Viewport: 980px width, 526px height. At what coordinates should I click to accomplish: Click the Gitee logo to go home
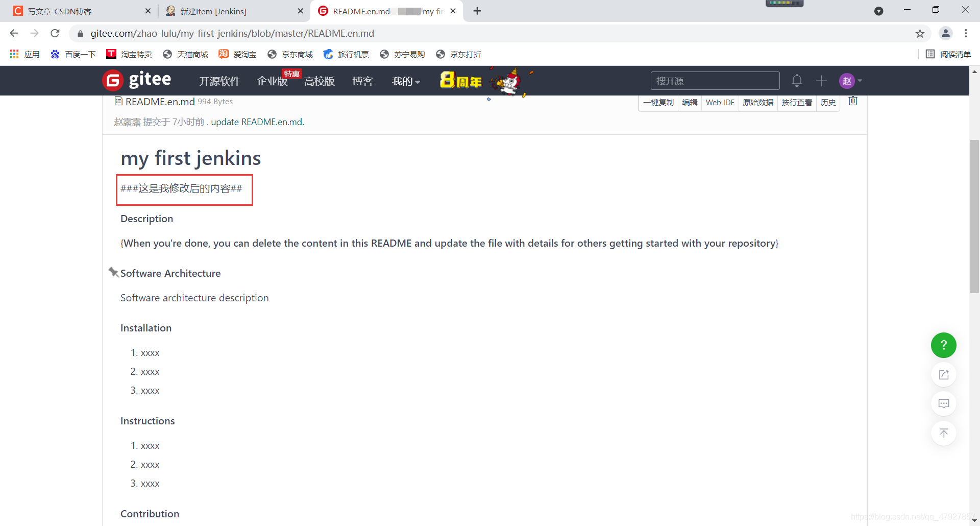(137, 80)
